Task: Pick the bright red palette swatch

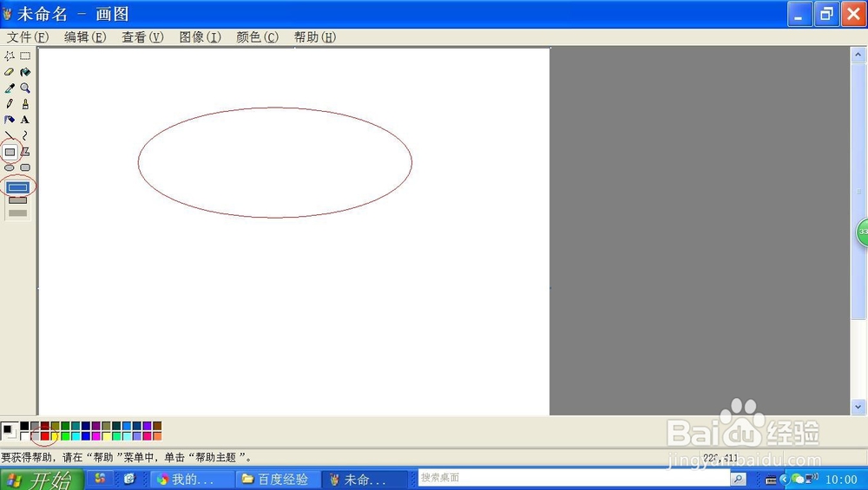Action: coord(45,436)
